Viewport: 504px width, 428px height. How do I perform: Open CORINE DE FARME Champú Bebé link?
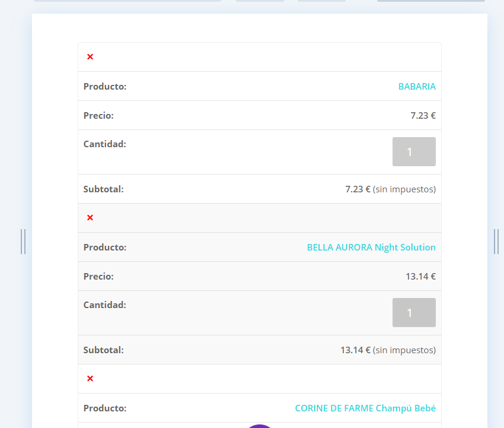[365, 408]
